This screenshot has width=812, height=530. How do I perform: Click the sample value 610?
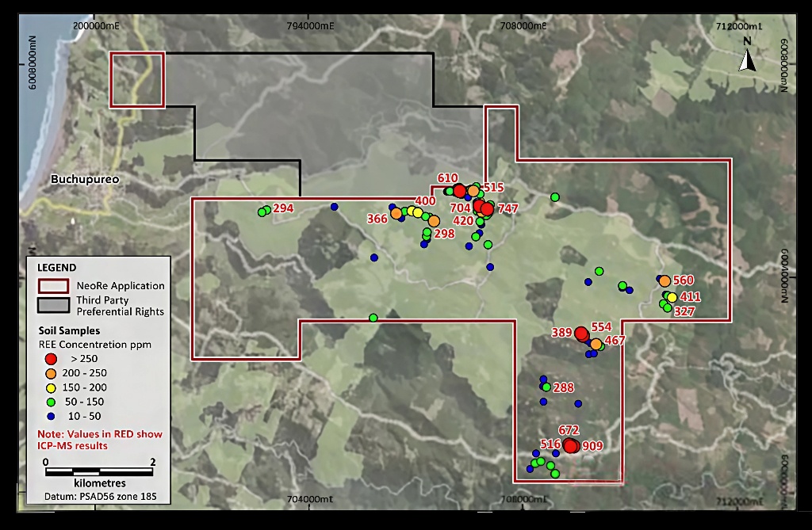coord(447,178)
